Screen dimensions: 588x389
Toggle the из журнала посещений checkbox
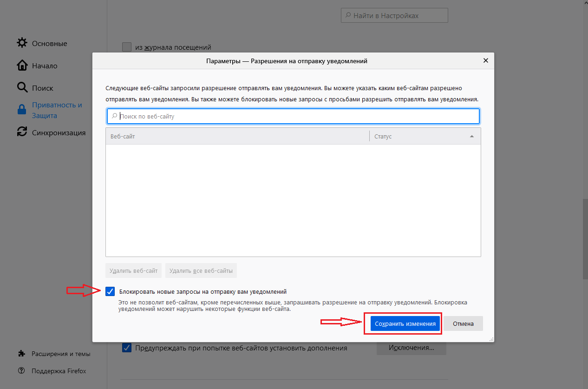tap(127, 47)
